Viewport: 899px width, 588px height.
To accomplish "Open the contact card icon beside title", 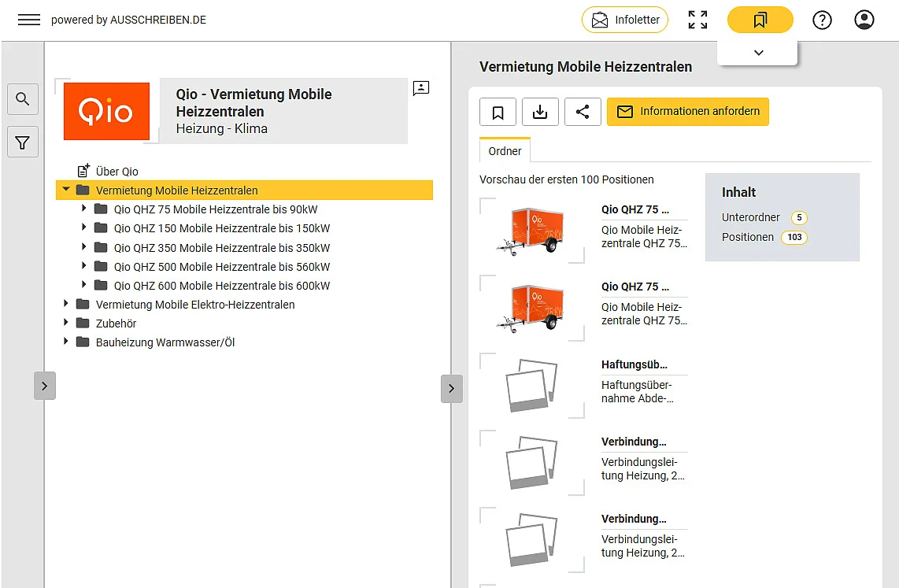I will [x=421, y=88].
